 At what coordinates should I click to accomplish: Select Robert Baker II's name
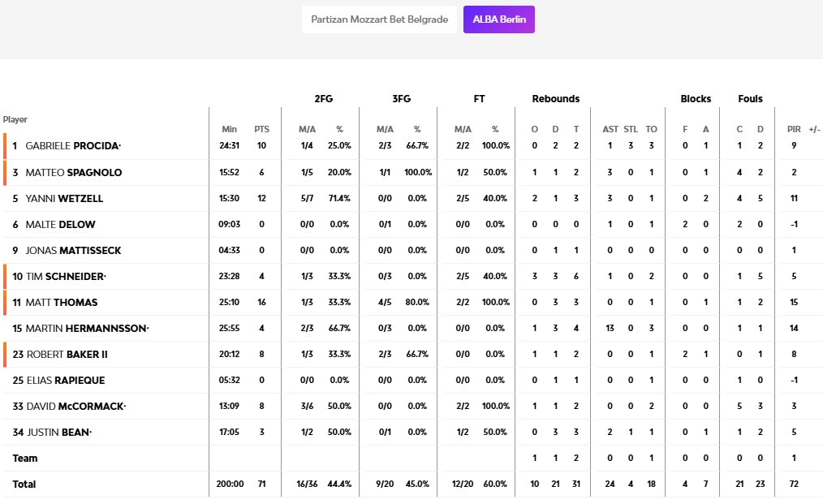67,355
